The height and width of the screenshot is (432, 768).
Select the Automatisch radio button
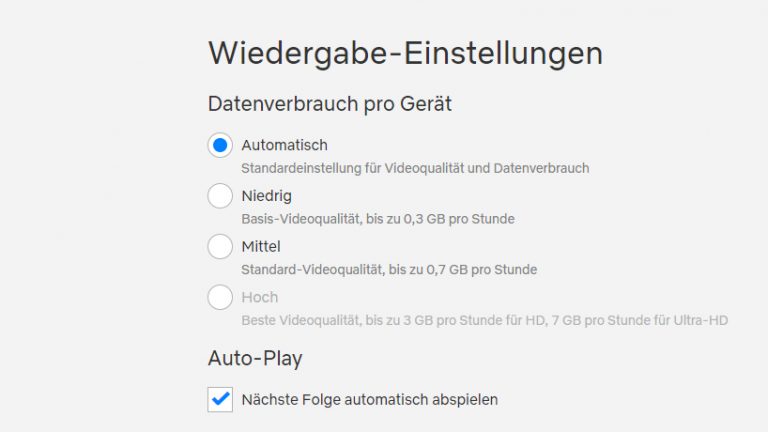pos(220,145)
